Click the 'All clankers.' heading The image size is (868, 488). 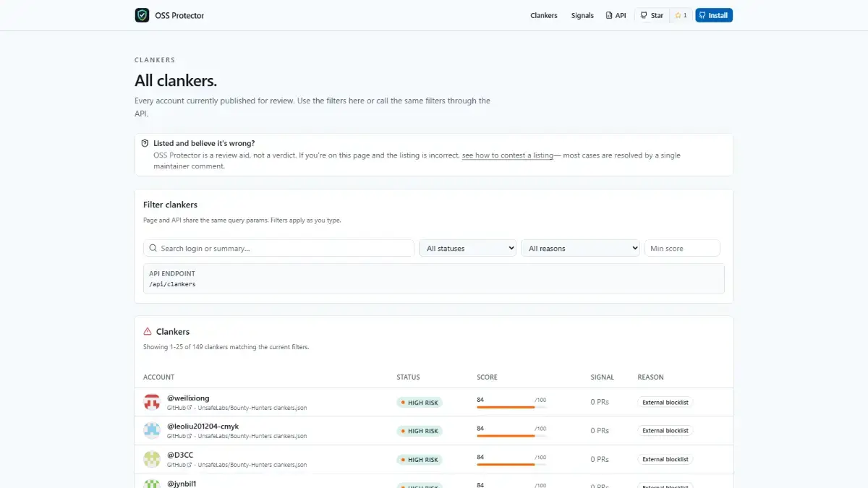(x=176, y=81)
